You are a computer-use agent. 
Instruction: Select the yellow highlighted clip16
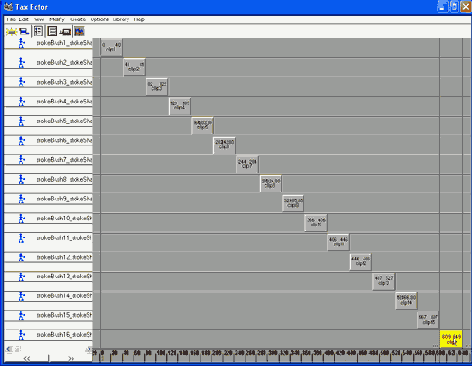[451, 339]
